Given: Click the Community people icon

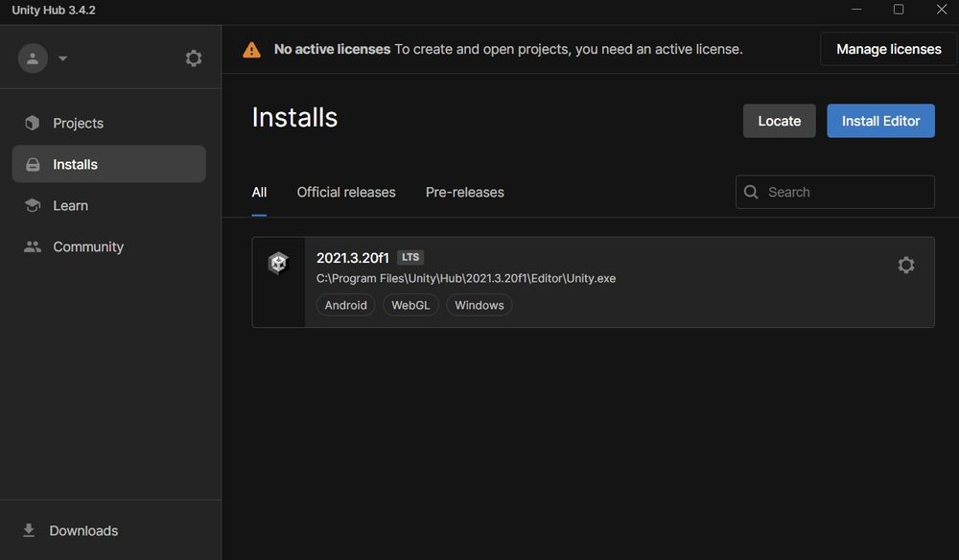Looking at the screenshot, I should (31, 245).
